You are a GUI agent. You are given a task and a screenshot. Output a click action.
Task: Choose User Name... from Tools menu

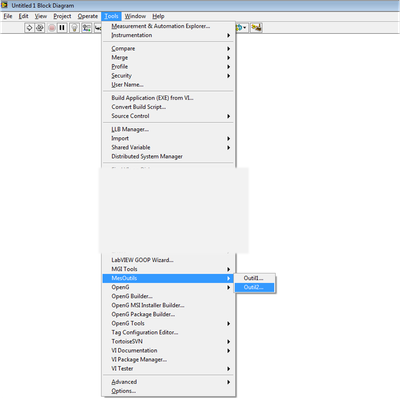point(168,85)
